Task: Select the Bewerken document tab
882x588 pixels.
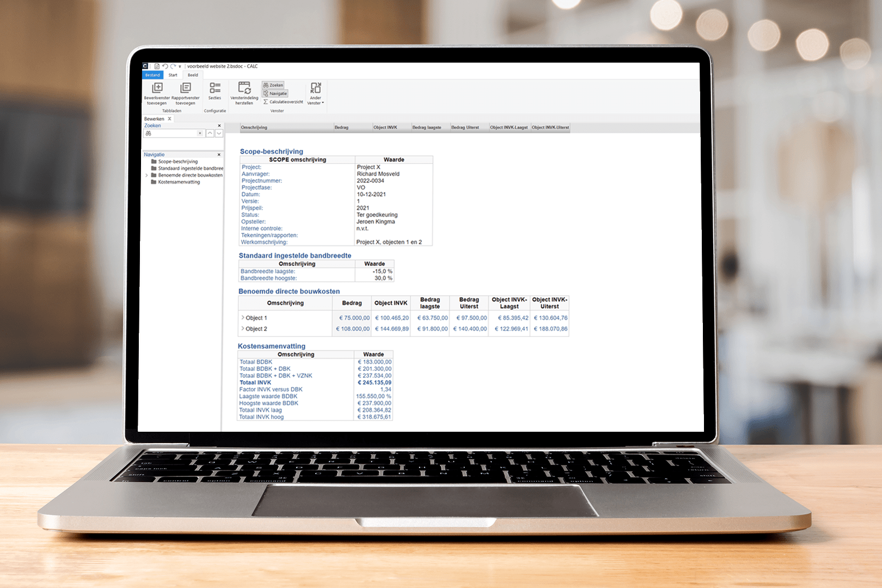Action: [x=154, y=119]
